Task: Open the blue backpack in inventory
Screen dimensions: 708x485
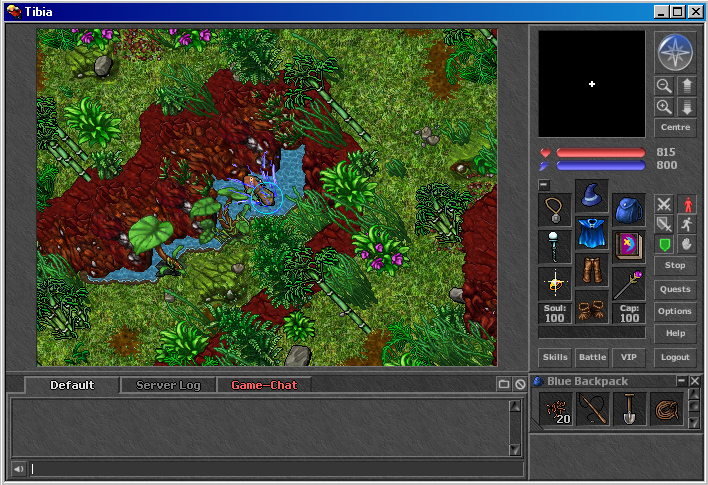Action: (x=629, y=210)
